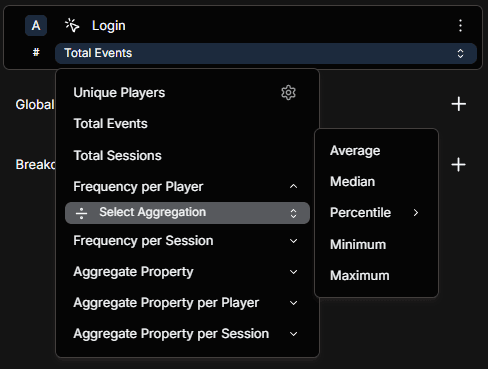Expand Aggregate Property per Session
Screen dimensions: 488x369
click(x=185, y=334)
